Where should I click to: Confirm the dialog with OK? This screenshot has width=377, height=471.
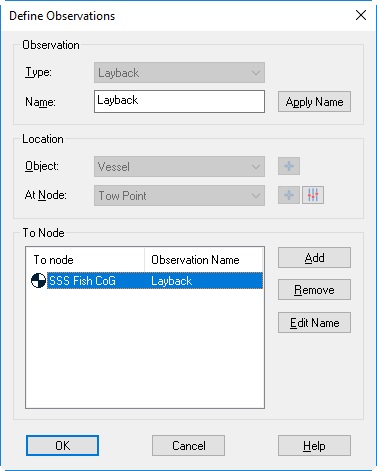point(62,445)
